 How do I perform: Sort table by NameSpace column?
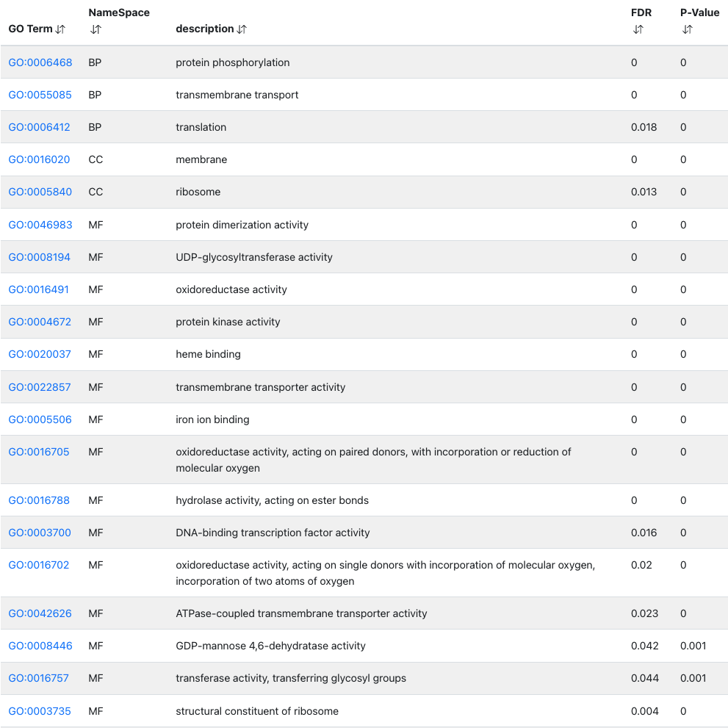95,30
